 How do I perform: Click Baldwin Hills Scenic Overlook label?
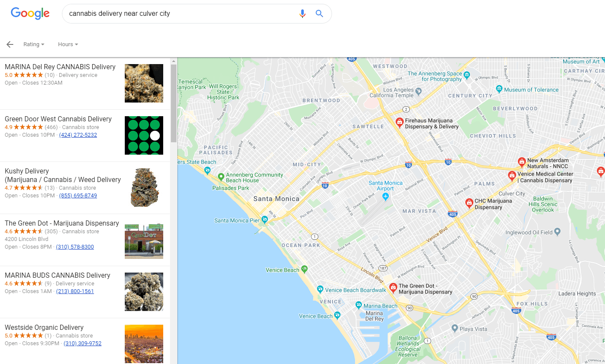tap(543, 204)
